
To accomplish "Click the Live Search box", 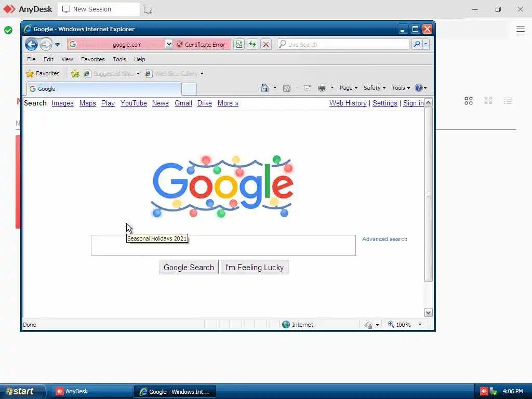I will pos(343,45).
